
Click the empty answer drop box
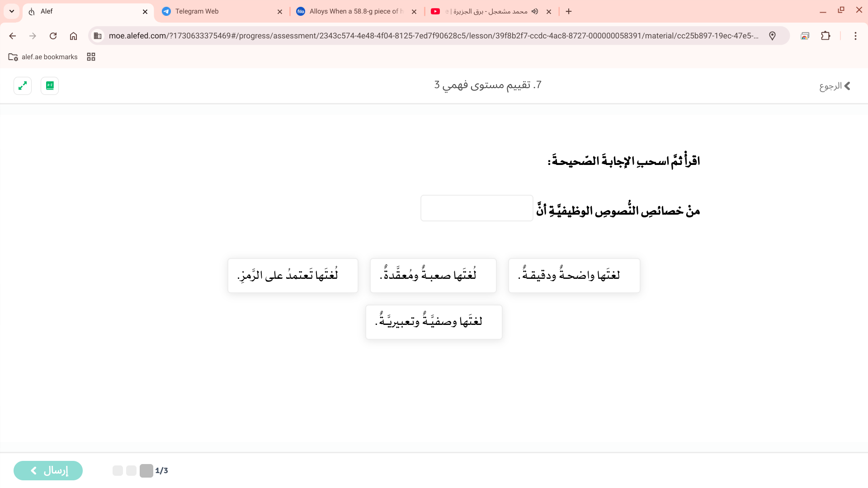tap(476, 208)
